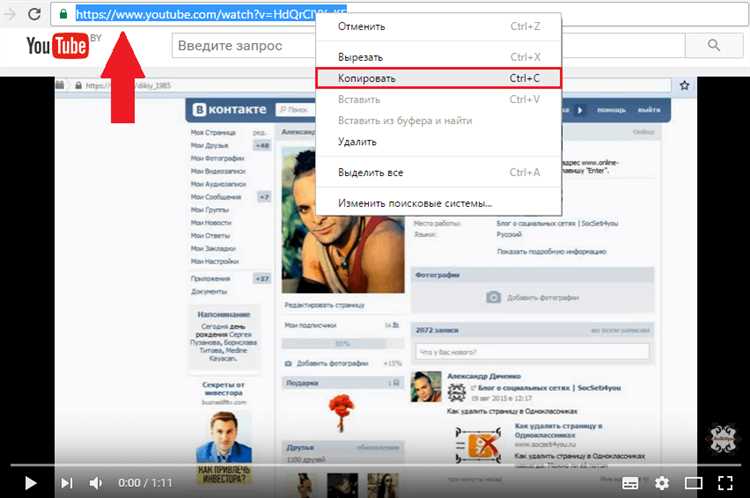Click the highlighted URL in address bar

point(190,15)
